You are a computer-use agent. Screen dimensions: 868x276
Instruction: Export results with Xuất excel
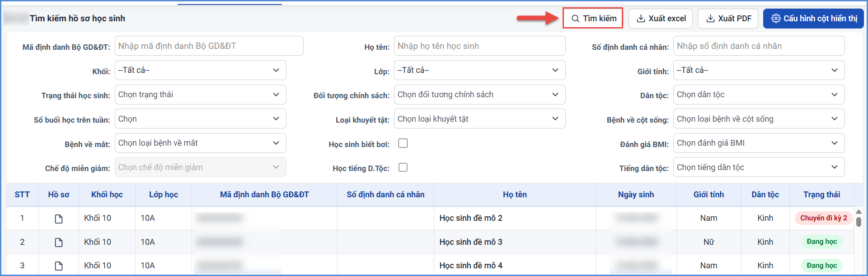[x=661, y=19]
